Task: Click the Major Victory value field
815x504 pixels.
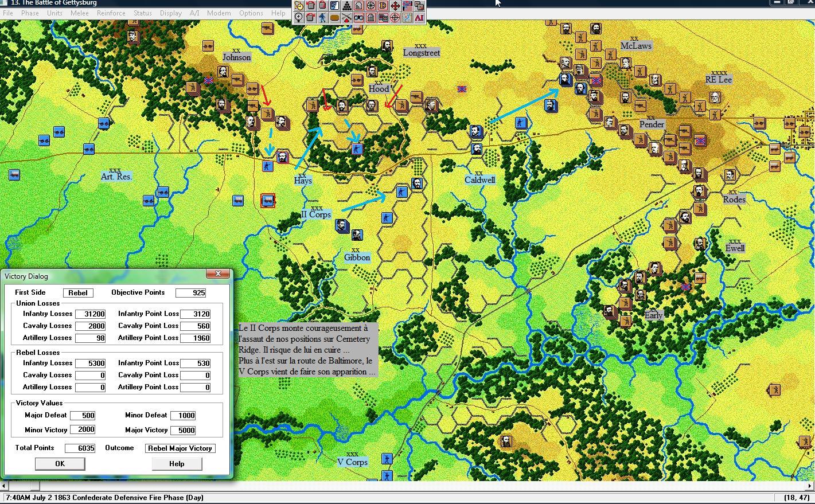Action: [x=183, y=430]
